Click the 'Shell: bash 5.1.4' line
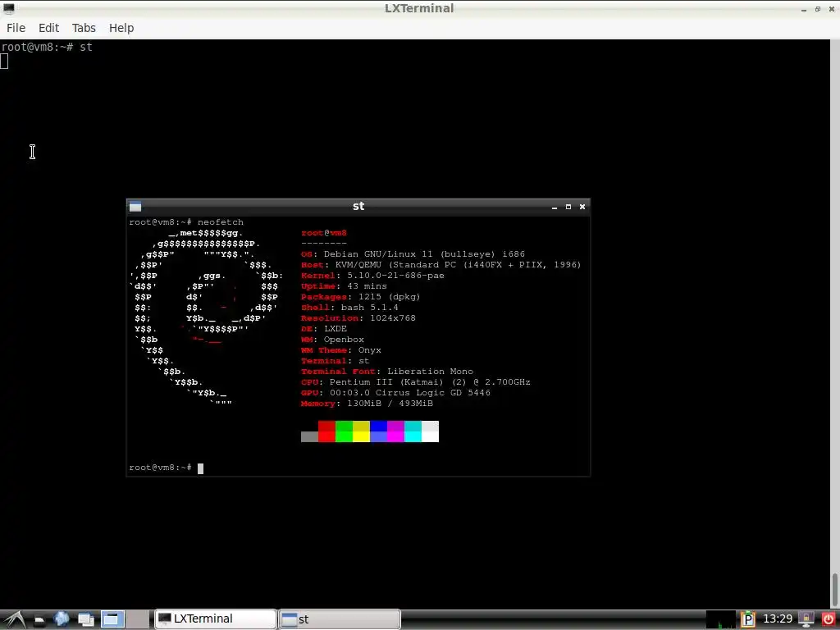Screen dimensions: 840x630 pos(349,308)
